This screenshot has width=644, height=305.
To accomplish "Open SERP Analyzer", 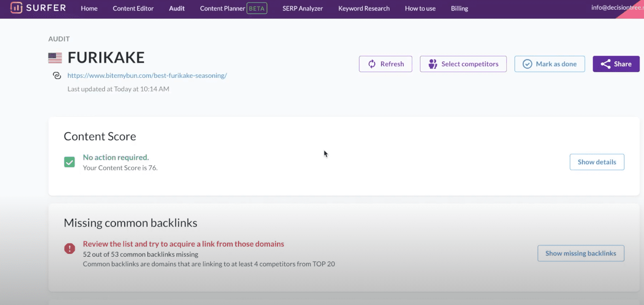I will tap(303, 9).
